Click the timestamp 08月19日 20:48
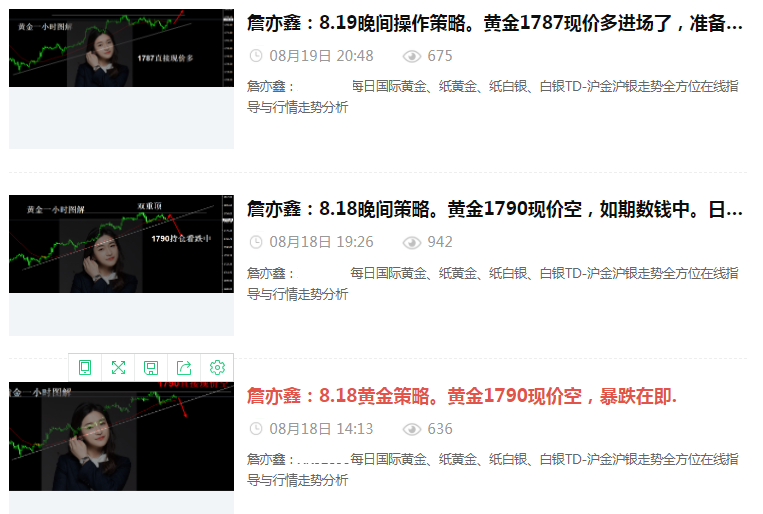Screen dimensions: 763x514 pyautogui.click(x=321, y=56)
